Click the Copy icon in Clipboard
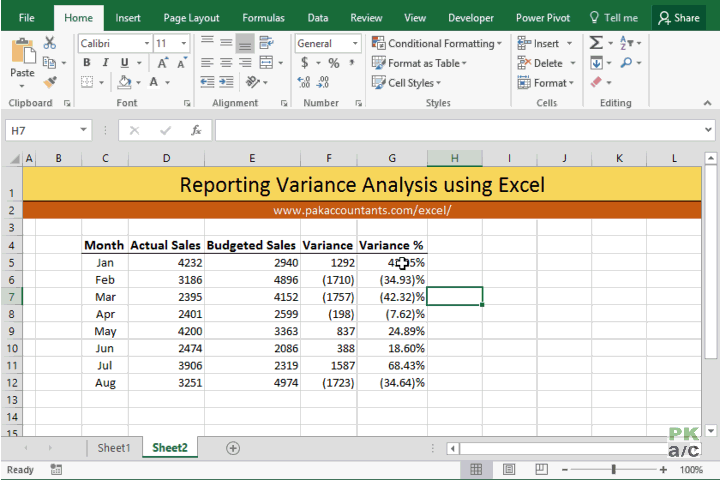This screenshot has height=480, width=720. coord(49,62)
